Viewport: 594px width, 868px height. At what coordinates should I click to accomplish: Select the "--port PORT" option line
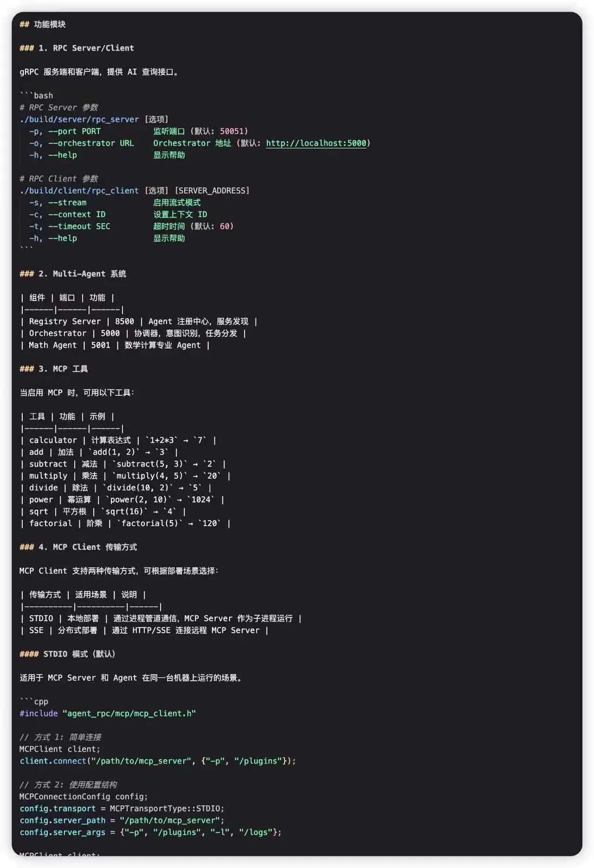click(x=74, y=131)
